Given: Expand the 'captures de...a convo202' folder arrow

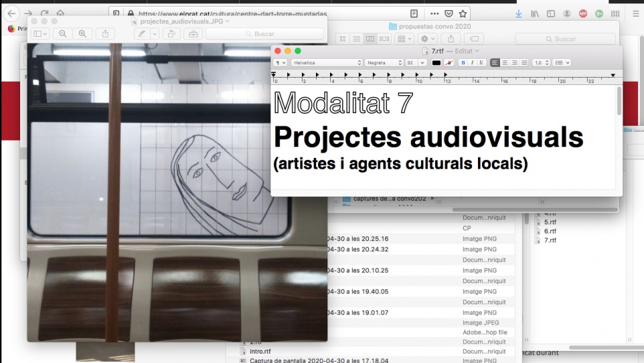Looking at the screenshot, I should coord(432,198).
